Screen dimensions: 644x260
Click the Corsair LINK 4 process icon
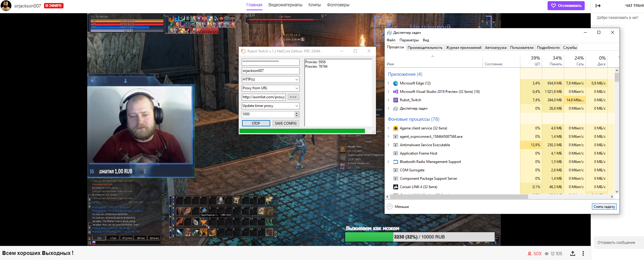pyautogui.click(x=395, y=187)
